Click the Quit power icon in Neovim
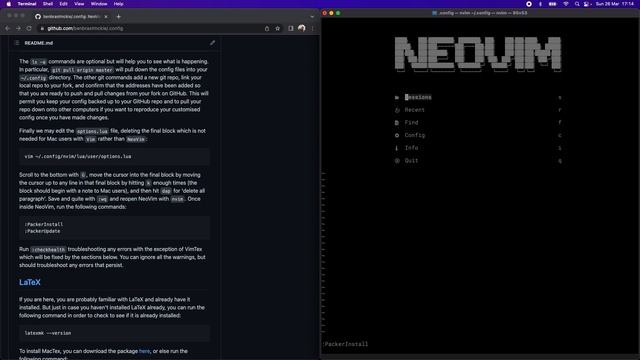The height and width of the screenshot is (360, 640). pyautogui.click(x=397, y=161)
